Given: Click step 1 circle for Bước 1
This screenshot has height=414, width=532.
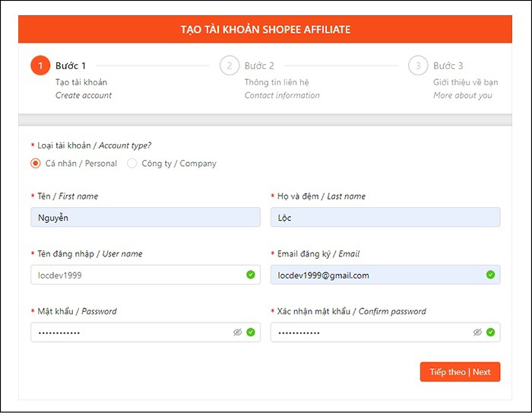Looking at the screenshot, I should click(41, 65).
